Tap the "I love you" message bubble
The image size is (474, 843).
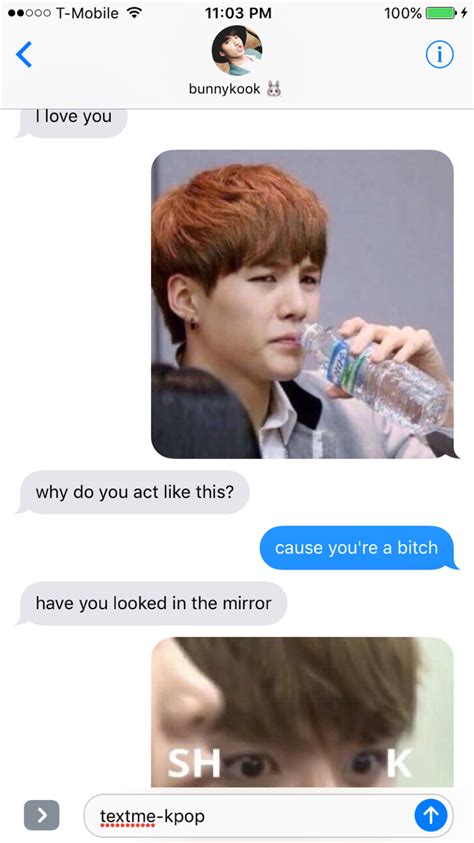pos(73,123)
